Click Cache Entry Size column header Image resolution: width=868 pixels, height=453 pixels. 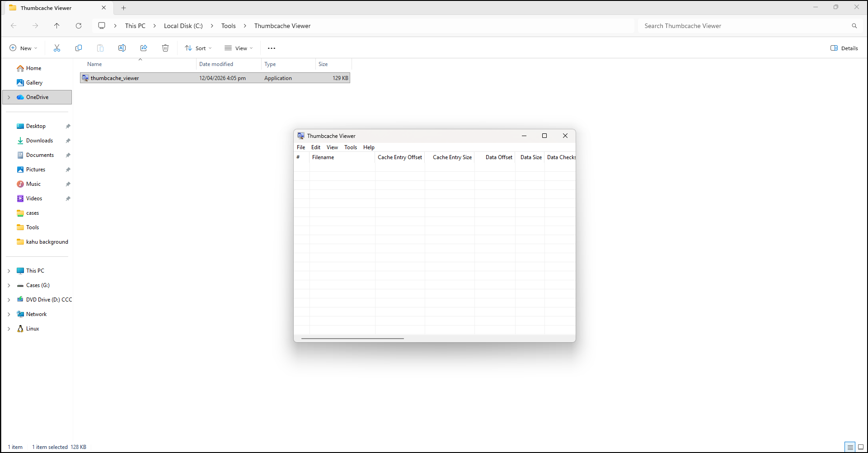tap(450, 157)
